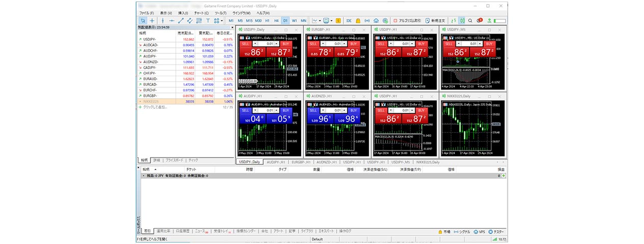Switch chart timeframe to M5

click(240, 21)
